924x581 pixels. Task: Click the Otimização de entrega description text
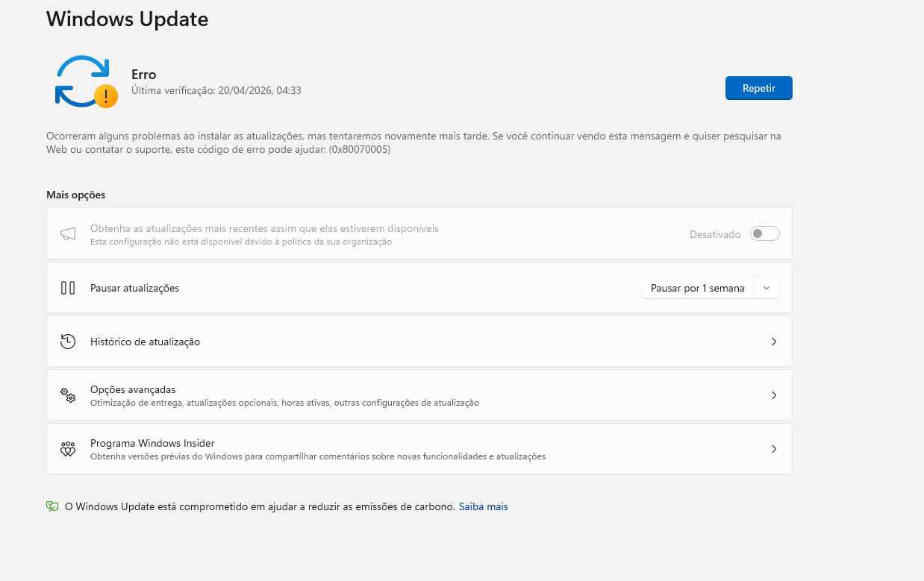click(x=284, y=403)
